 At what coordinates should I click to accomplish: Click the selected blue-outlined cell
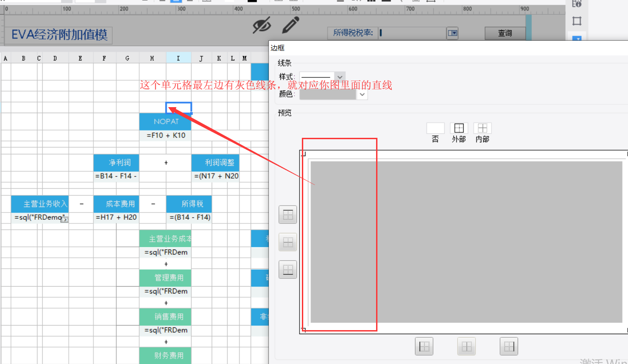pyautogui.click(x=179, y=108)
